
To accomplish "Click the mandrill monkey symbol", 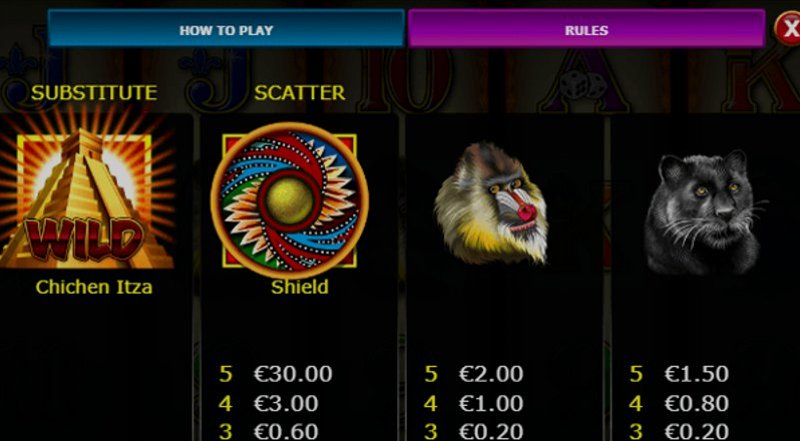I will (x=491, y=203).
